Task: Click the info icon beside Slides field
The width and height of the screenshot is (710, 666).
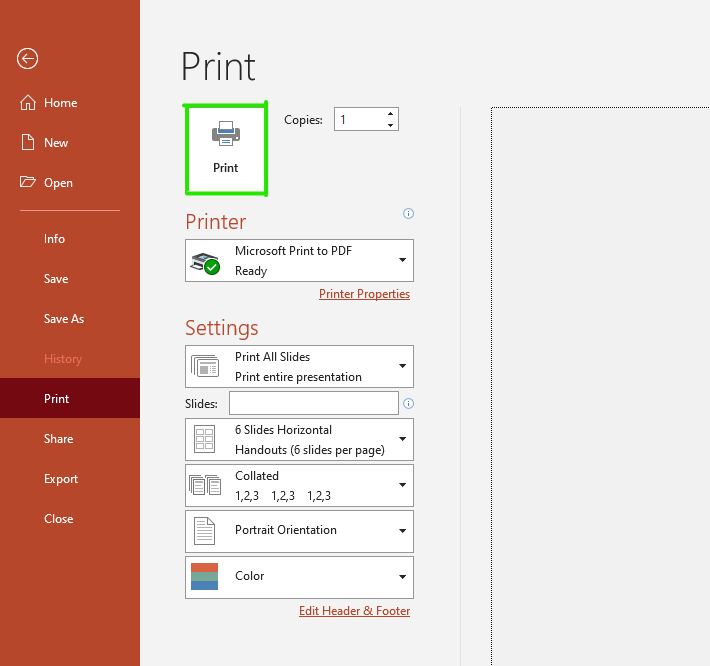Action: (408, 403)
